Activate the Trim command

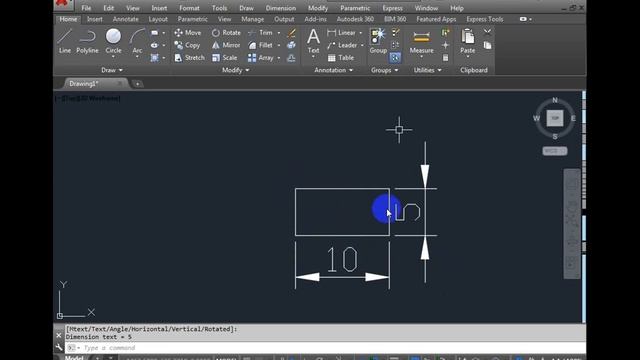pos(261,33)
